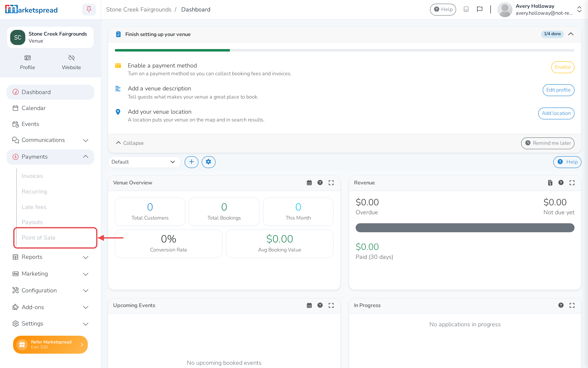Click the Add location button
588x368 pixels.
click(x=556, y=113)
